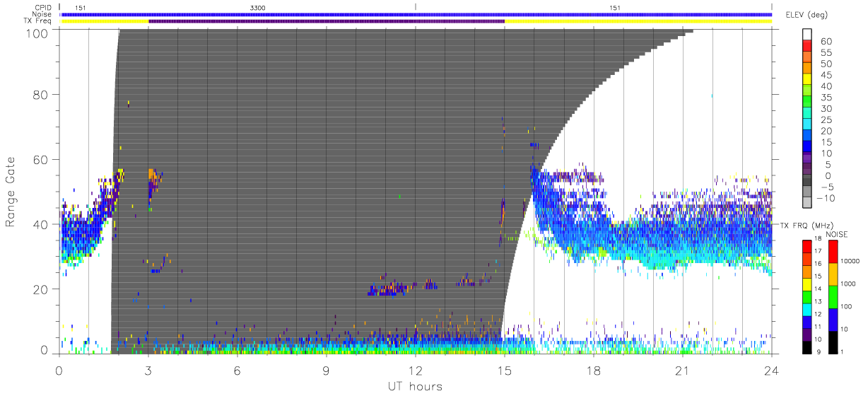868x401 pixels.
Task: Click the 35 label on the ELEV scale
Action: pos(825,97)
